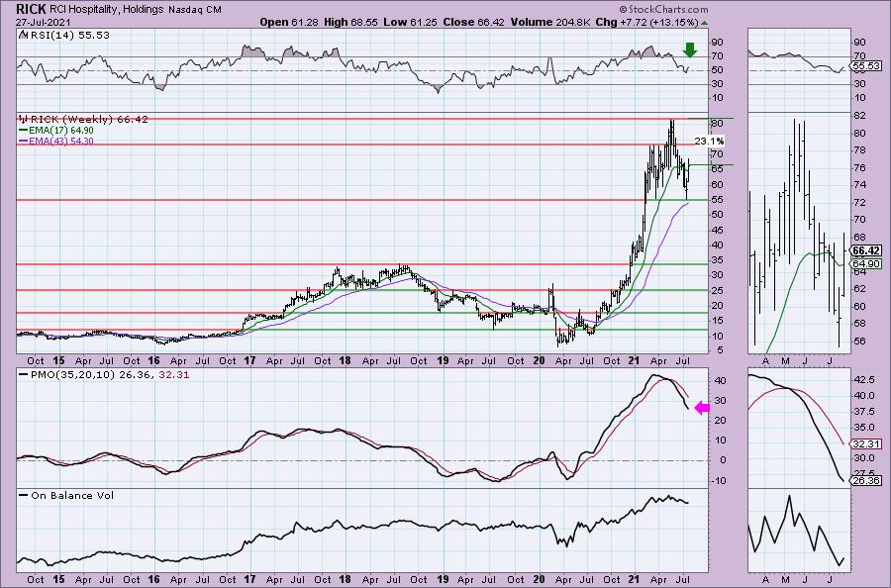
Task: Click the Chg +7.72 (+13.15%) reading
Action: [646, 22]
